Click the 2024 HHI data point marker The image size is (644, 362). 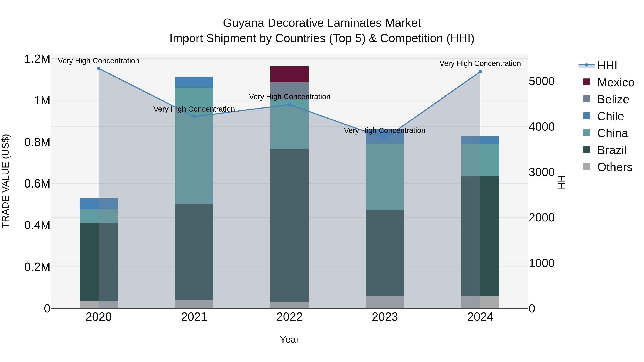480,72
